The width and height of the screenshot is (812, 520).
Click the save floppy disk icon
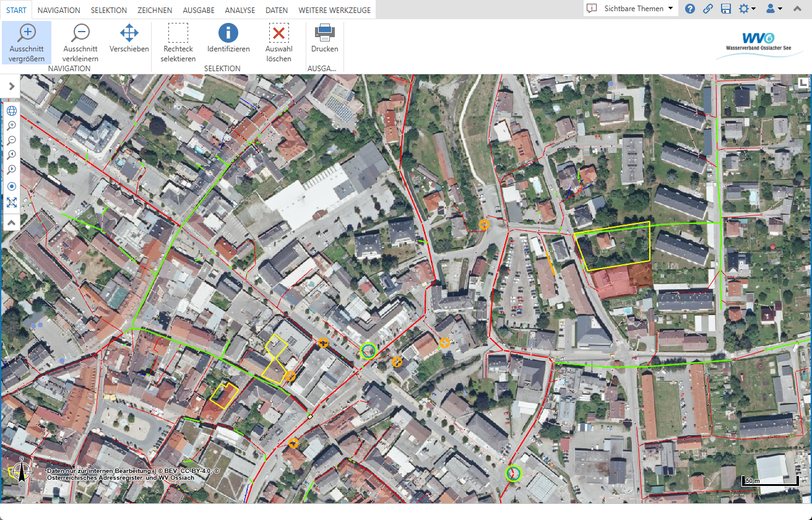pos(725,9)
